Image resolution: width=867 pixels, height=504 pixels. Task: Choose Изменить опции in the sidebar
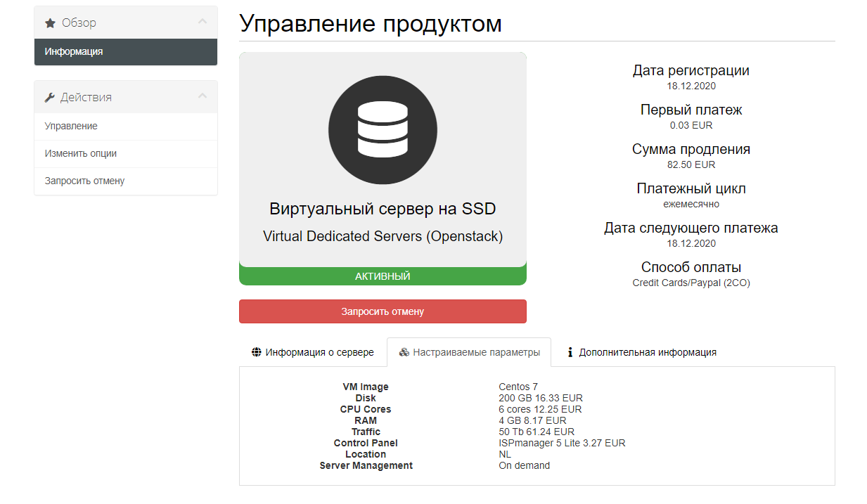pos(126,153)
